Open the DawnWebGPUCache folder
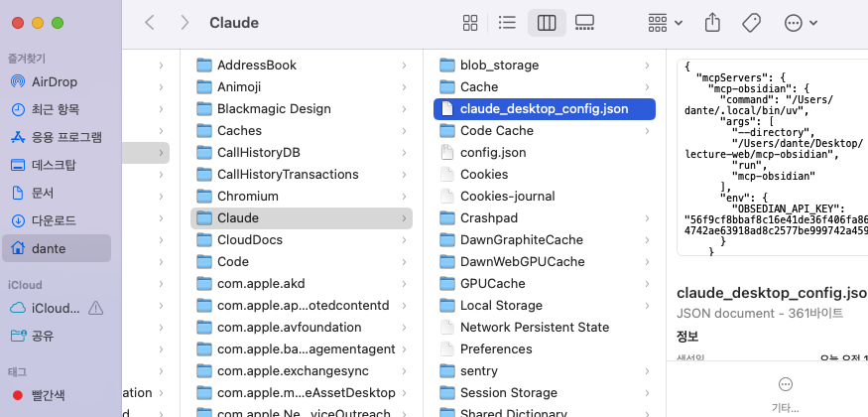868x417 pixels. [545, 261]
